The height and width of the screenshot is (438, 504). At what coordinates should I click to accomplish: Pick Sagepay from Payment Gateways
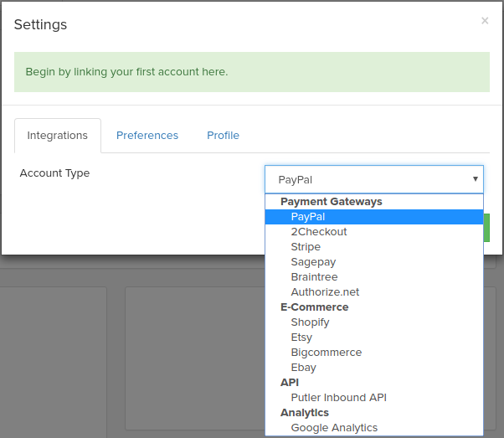(x=374, y=262)
